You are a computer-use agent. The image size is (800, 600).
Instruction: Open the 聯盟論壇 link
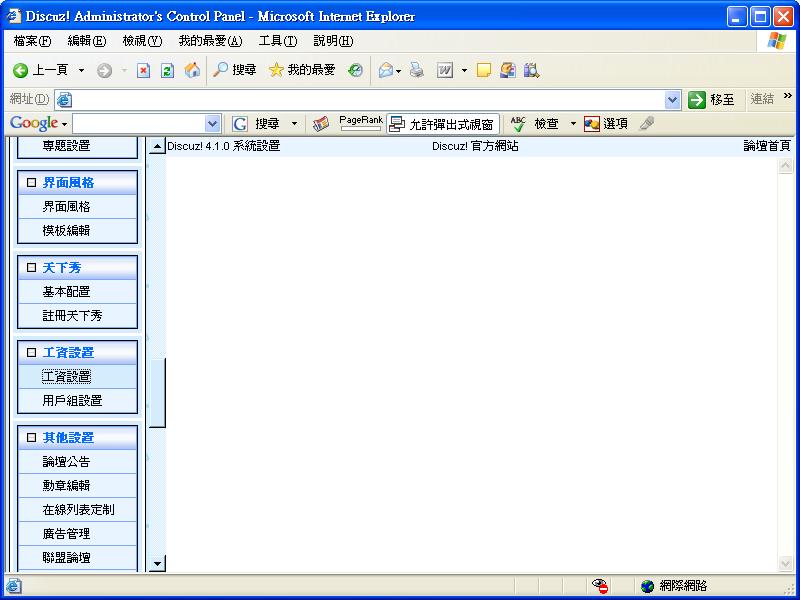click(x=66, y=558)
